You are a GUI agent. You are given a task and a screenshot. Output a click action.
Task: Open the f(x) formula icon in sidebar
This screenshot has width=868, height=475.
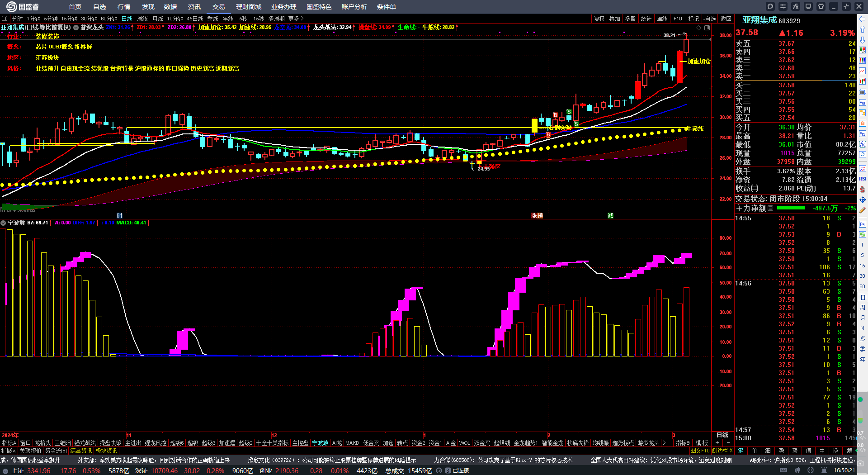[x=863, y=144]
